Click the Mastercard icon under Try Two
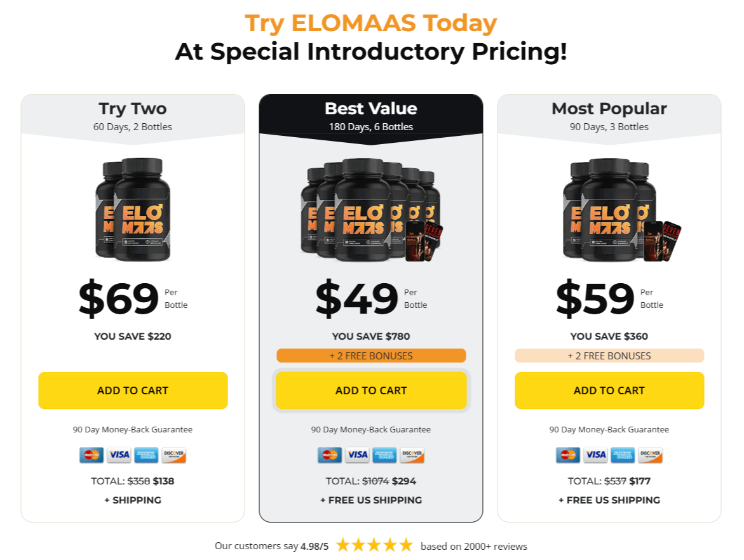 [x=91, y=455]
